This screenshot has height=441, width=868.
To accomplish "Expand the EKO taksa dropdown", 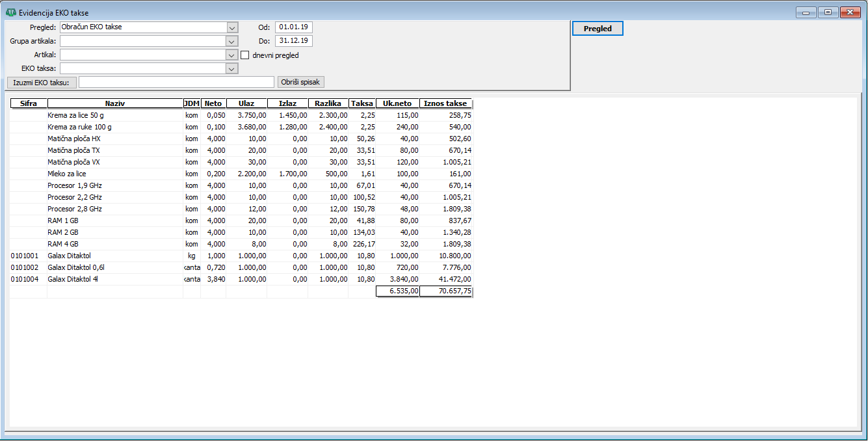I will click(232, 68).
